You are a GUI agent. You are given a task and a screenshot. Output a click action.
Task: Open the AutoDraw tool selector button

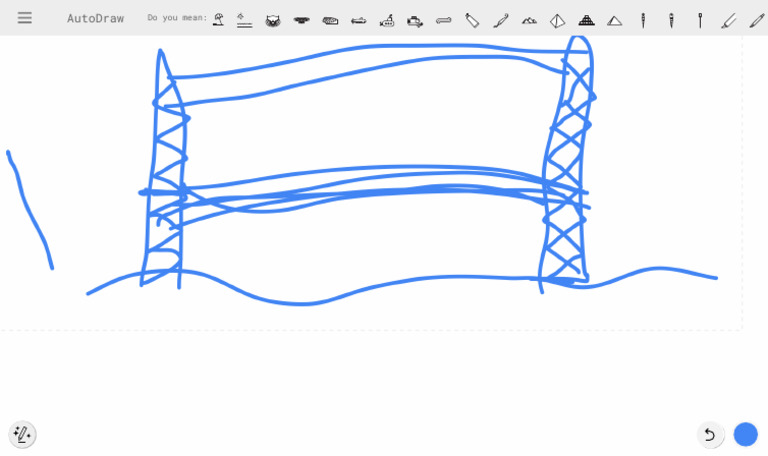pos(23,434)
